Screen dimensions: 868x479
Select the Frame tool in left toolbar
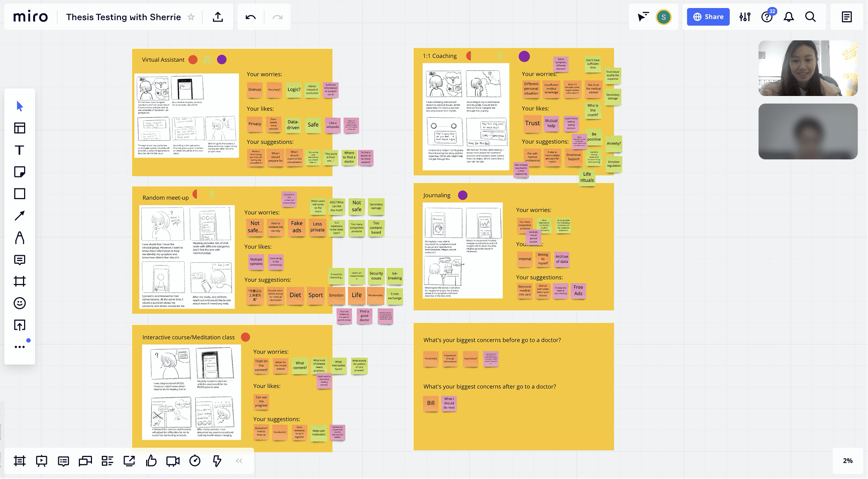click(20, 281)
